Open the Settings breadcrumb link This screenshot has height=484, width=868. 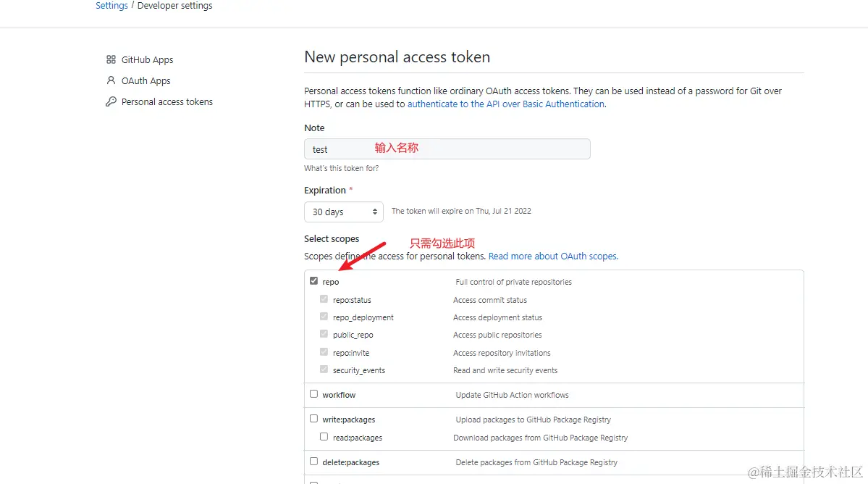[x=111, y=6]
